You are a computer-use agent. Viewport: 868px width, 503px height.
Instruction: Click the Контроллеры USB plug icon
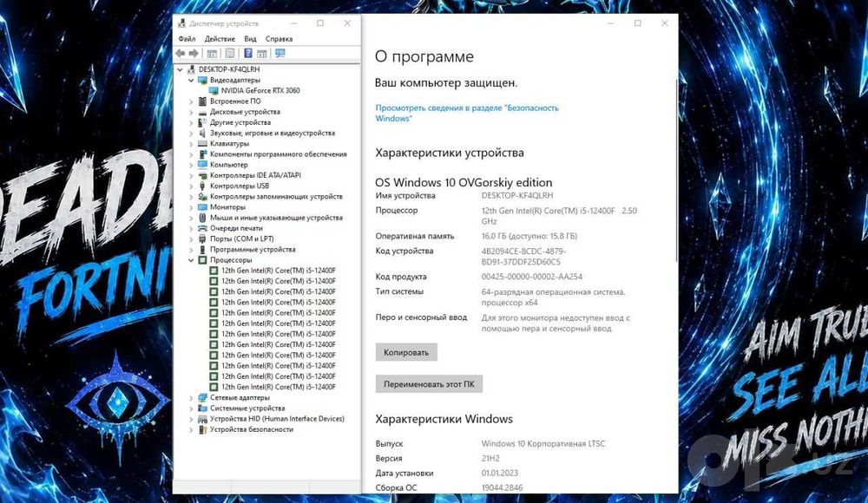[202, 186]
